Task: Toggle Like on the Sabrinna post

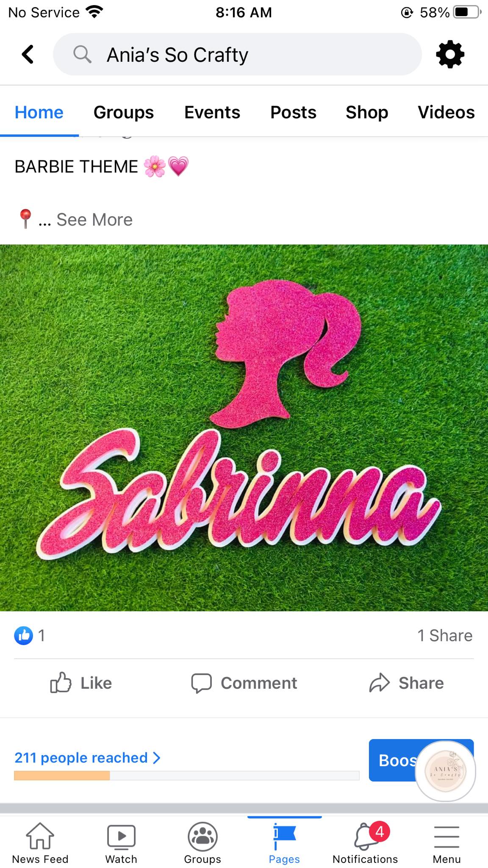Action: click(81, 683)
